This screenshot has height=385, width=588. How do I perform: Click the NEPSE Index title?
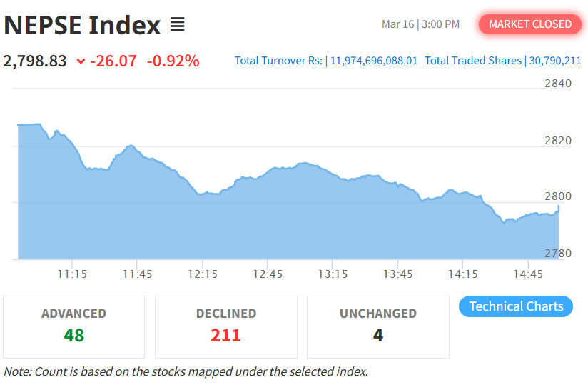click(x=83, y=25)
